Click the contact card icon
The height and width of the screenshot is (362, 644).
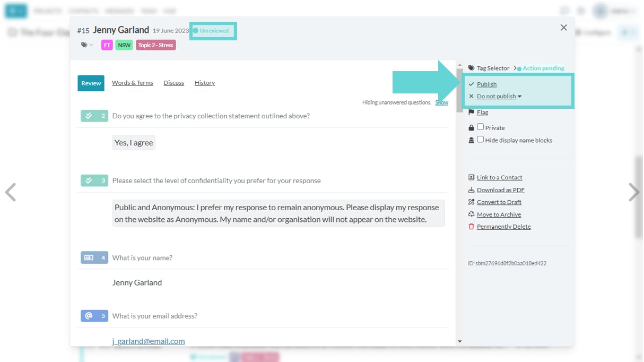[x=471, y=178]
